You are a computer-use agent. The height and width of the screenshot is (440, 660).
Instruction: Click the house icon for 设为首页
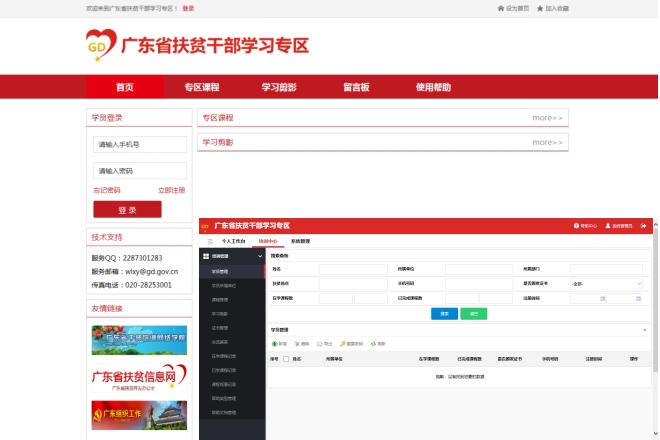click(x=500, y=8)
